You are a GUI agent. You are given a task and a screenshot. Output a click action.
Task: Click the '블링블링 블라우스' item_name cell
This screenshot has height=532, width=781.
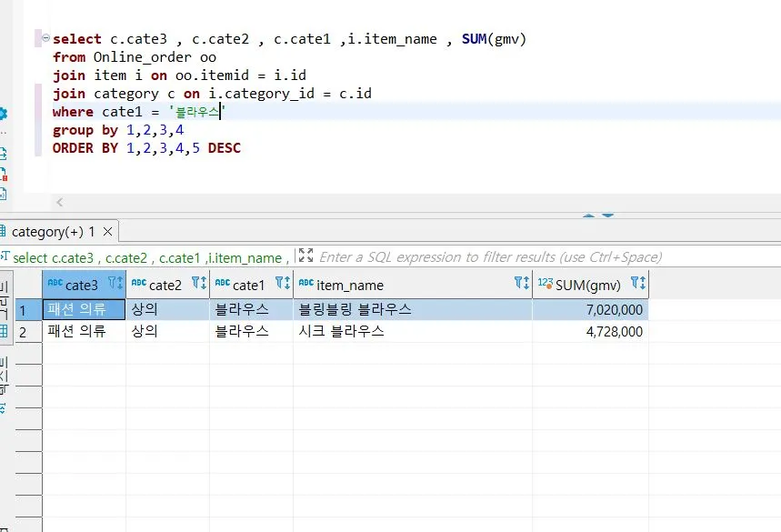413,309
